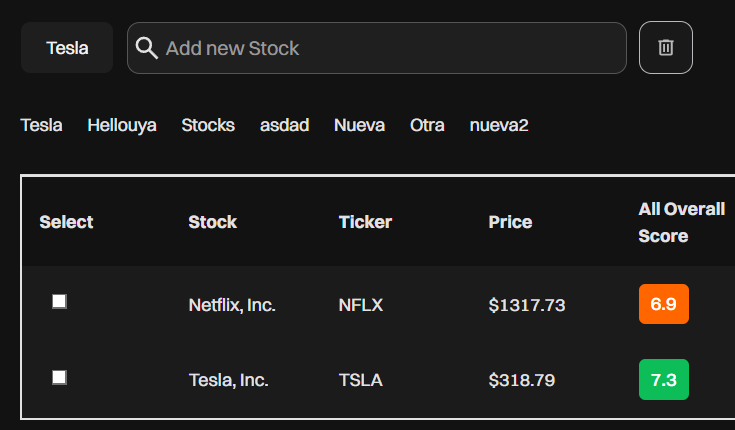Switch to the Tesla tab
The image size is (735, 430).
pos(41,125)
